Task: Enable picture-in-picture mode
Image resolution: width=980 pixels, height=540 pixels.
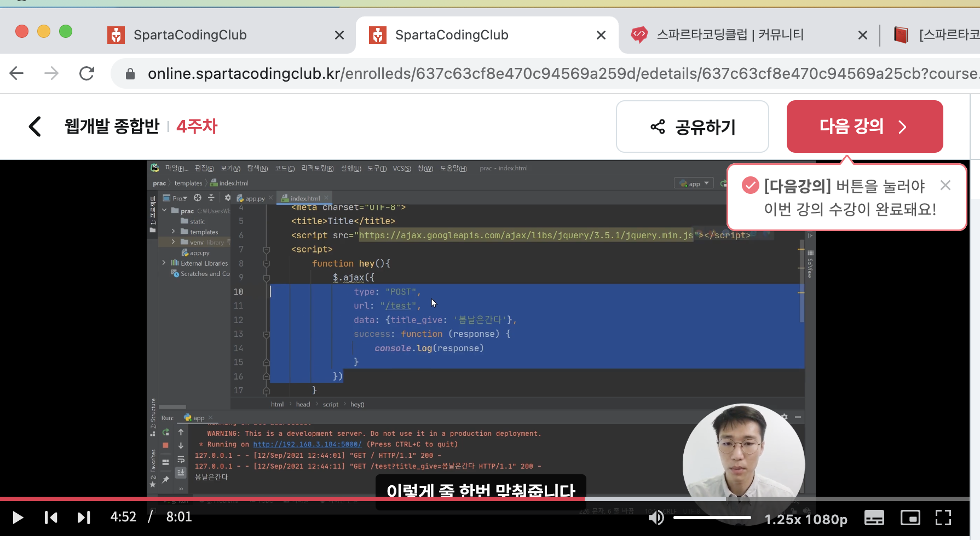Action: [910, 518]
